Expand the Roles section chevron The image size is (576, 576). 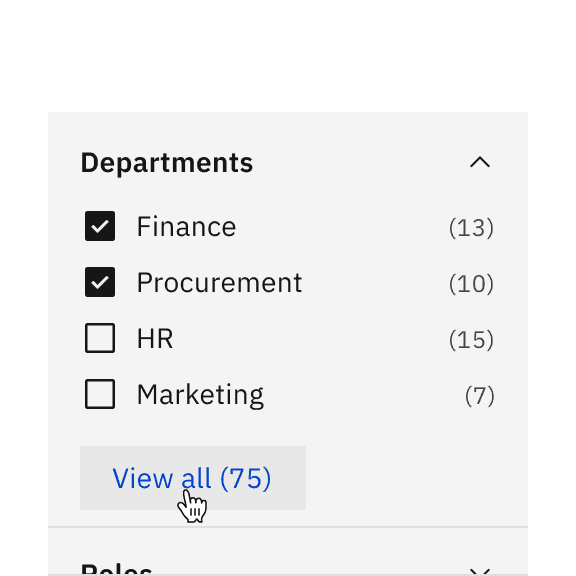point(480,572)
